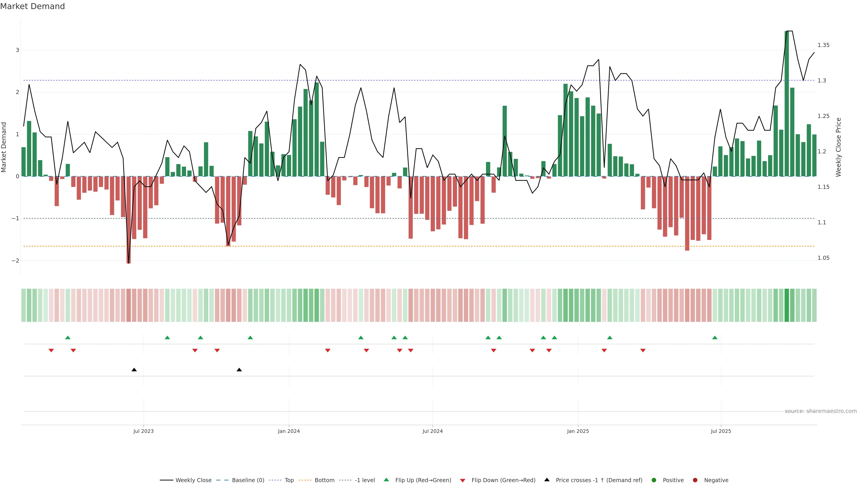Click the black Price crosses -1 legend triangle

coord(547,480)
